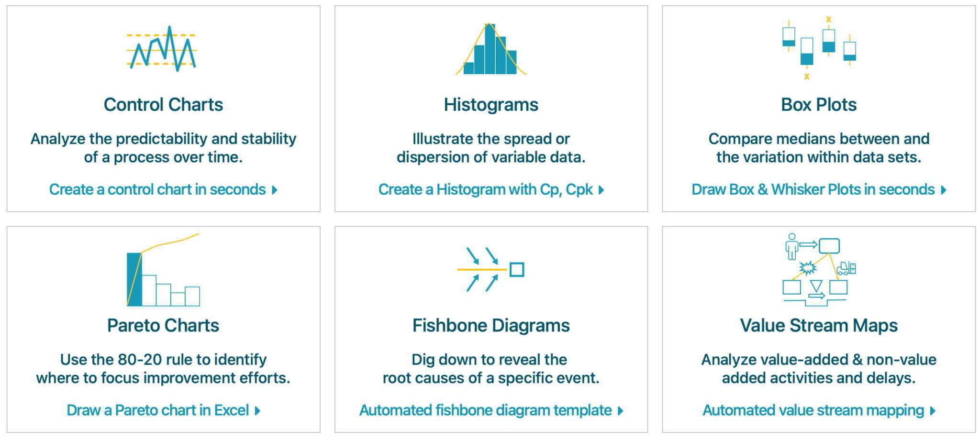Click the Box Plots whisker icon
Image resolution: width=980 pixels, height=439 pixels.
coord(819,48)
